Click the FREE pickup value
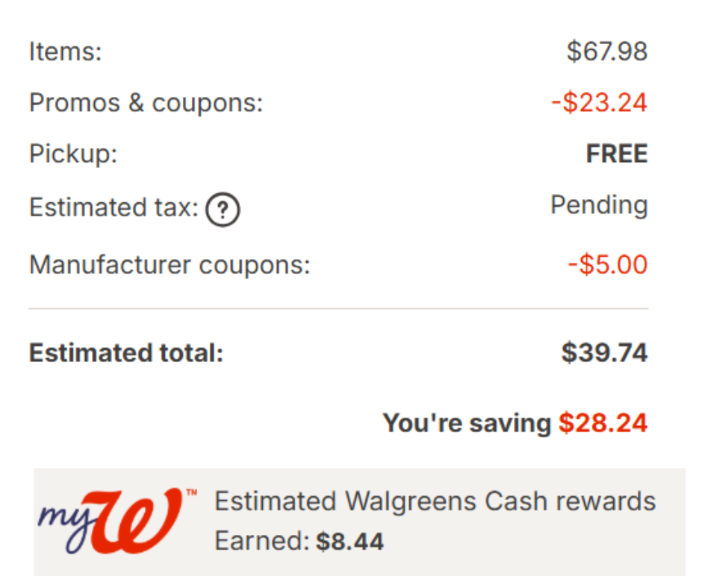 [x=616, y=154]
